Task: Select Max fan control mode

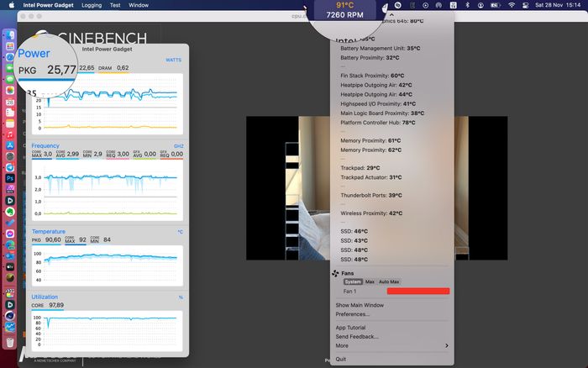Action: point(370,281)
